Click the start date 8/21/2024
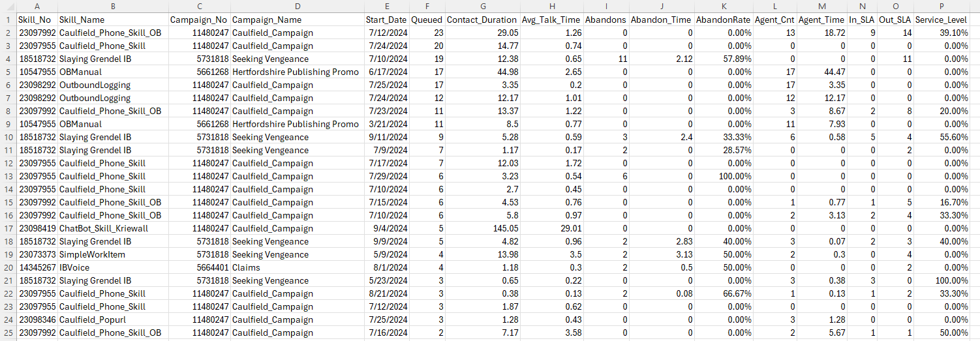 pyautogui.click(x=386, y=293)
